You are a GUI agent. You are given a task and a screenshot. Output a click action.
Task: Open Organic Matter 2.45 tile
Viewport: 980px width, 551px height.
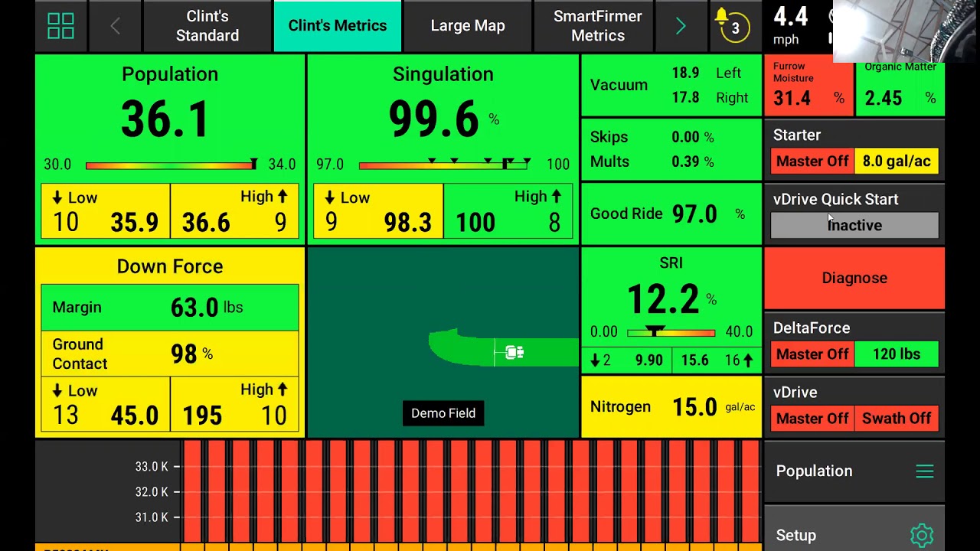[900, 86]
